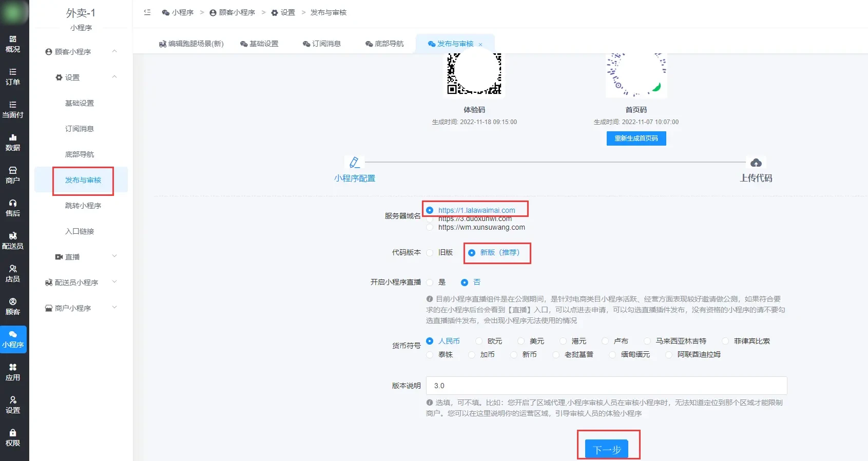Go to 顾客小程序 breadcrumb link
868x461 pixels.
(233, 12)
